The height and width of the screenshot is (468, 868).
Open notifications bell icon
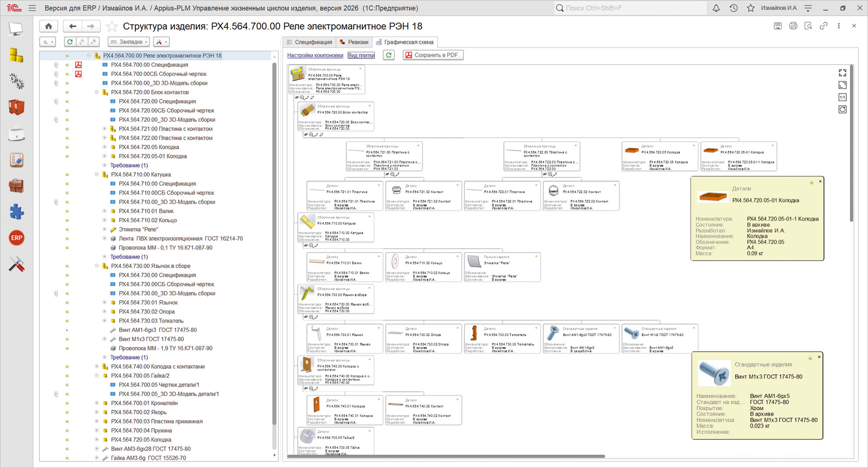click(x=716, y=8)
